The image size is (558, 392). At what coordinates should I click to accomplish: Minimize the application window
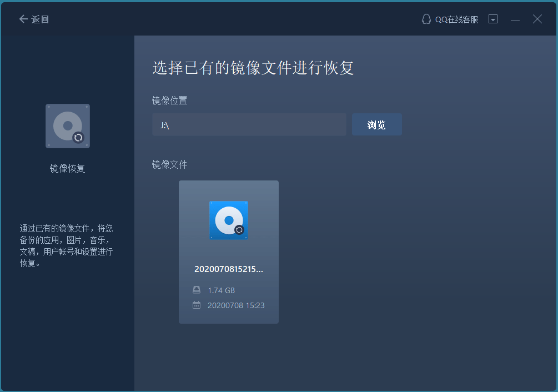coord(515,19)
